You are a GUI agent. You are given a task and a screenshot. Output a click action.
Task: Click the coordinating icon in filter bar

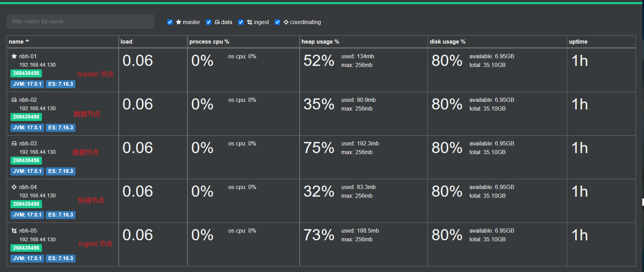[x=286, y=22]
